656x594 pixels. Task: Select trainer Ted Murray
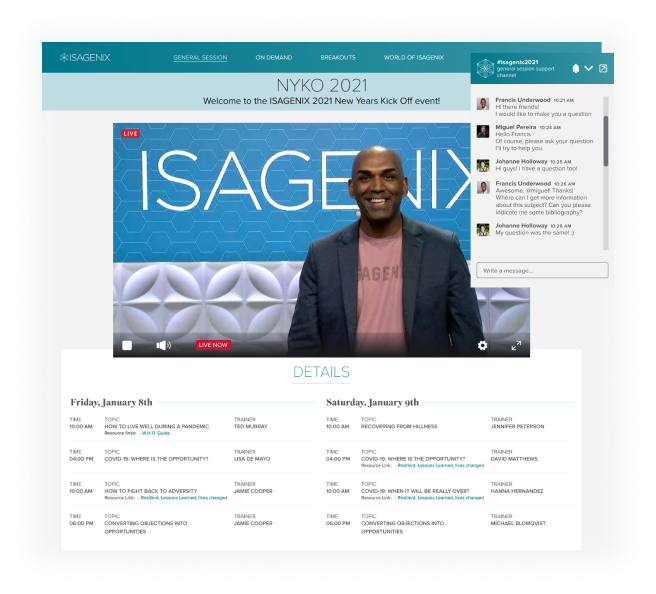click(251, 427)
